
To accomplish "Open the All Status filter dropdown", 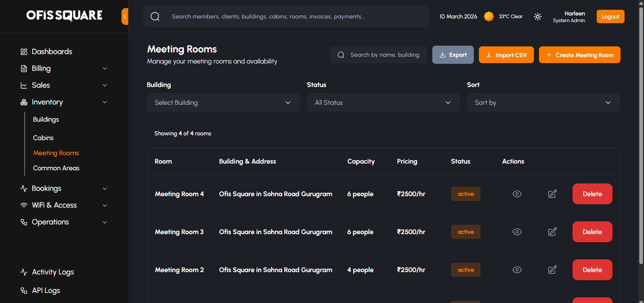I will [x=383, y=102].
